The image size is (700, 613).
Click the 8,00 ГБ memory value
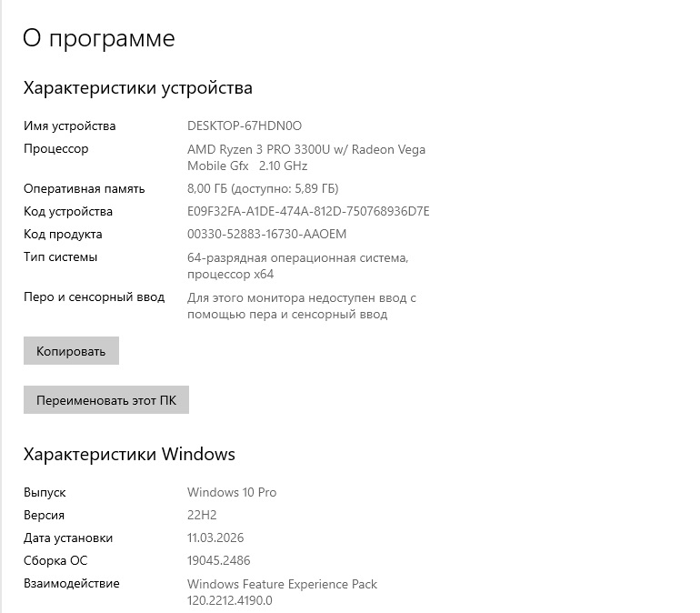262,189
